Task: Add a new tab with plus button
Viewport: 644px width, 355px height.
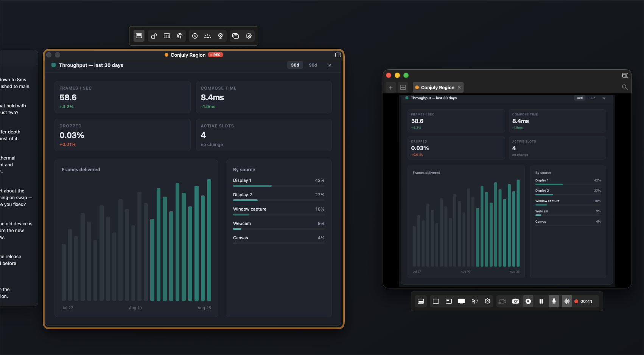Action: [391, 87]
